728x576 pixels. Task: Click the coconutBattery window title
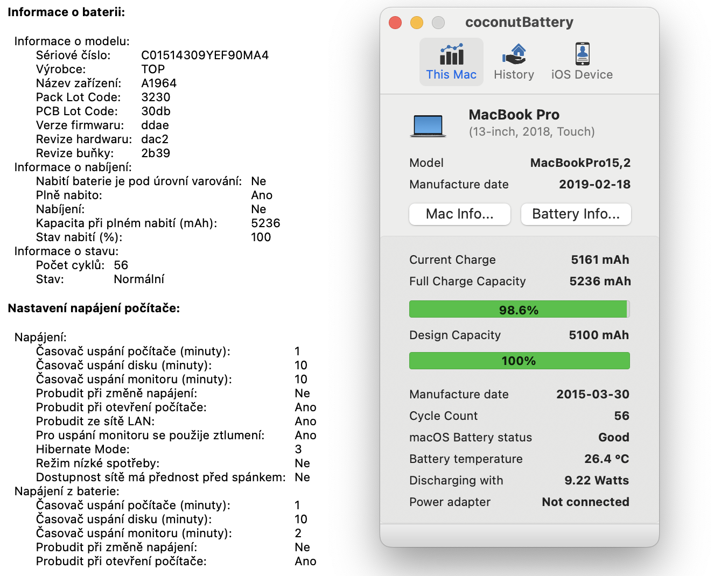pos(519,22)
